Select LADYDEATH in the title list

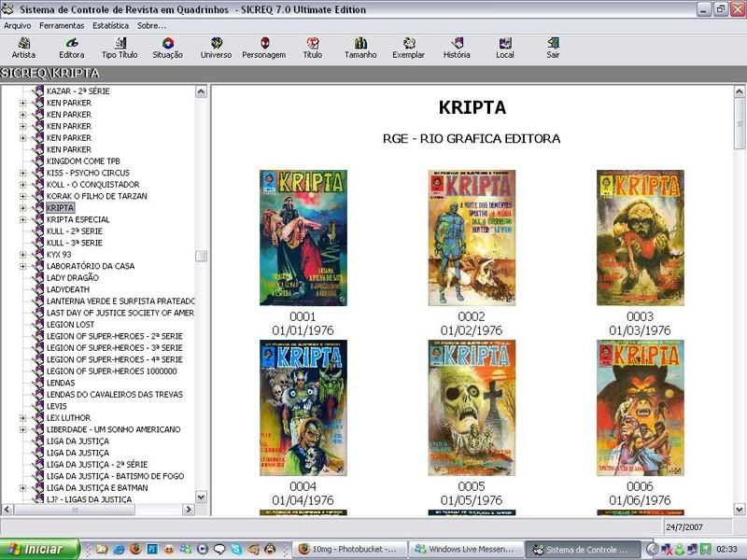coord(68,289)
